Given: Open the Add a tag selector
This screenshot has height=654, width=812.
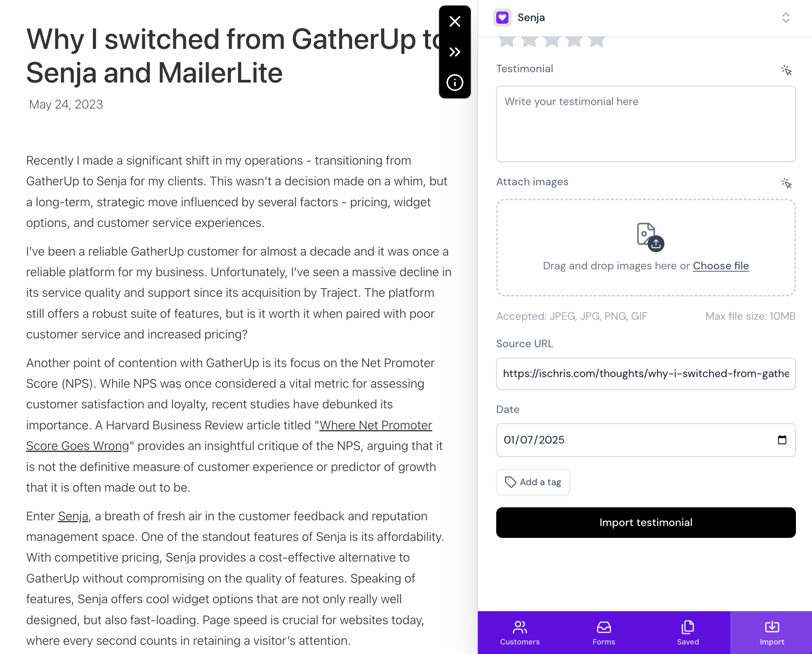Looking at the screenshot, I should pos(533,482).
